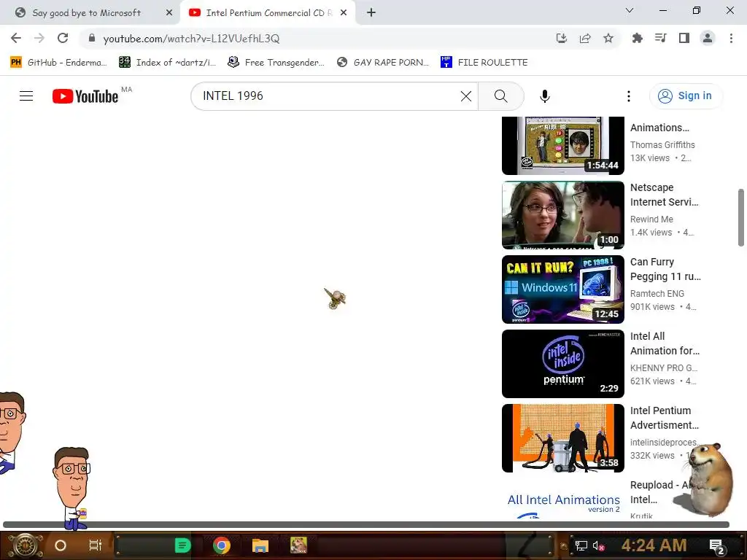
Task: Open the Chrome profile avatar
Action: 708,38
